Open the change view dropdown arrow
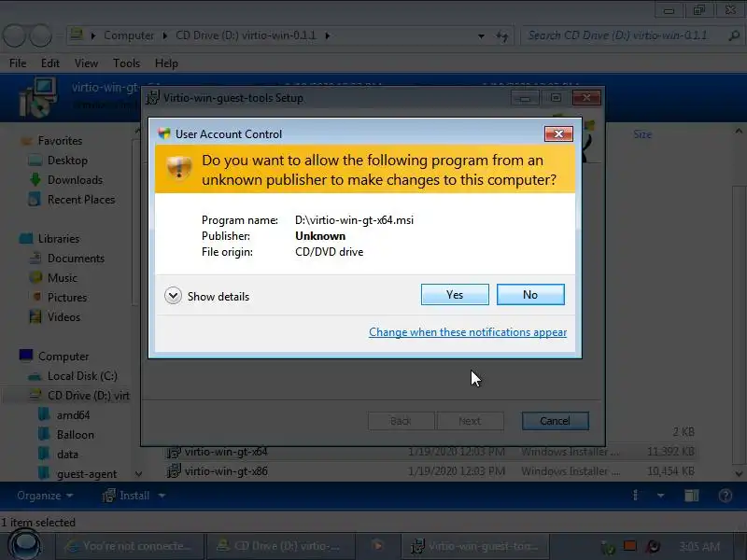Image resolution: width=747 pixels, height=560 pixels. coord(660,496)
